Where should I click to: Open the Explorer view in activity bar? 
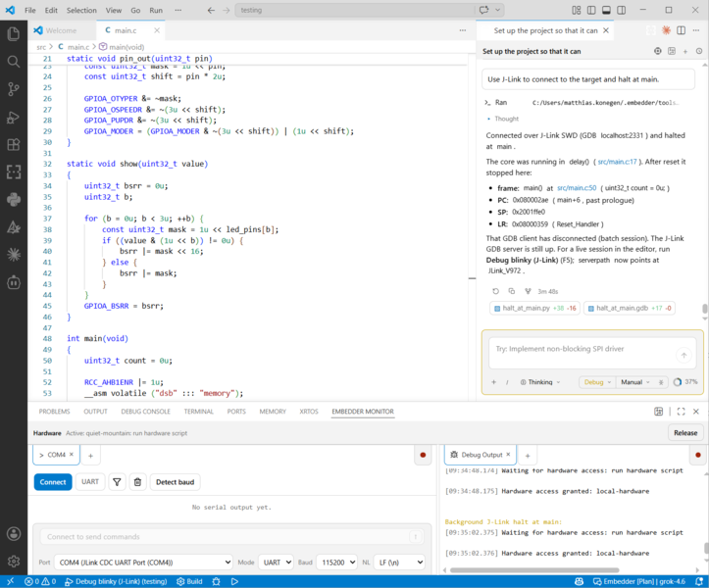point(14,34)
